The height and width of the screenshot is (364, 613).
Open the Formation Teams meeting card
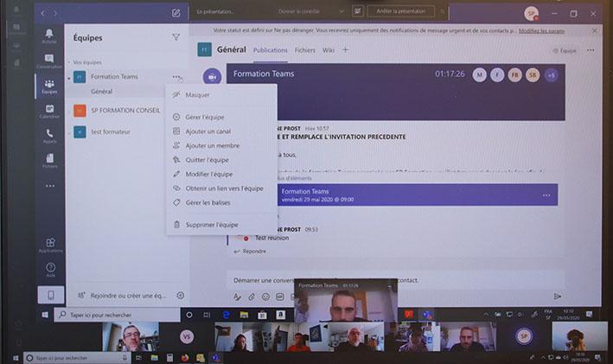(417, 195)
